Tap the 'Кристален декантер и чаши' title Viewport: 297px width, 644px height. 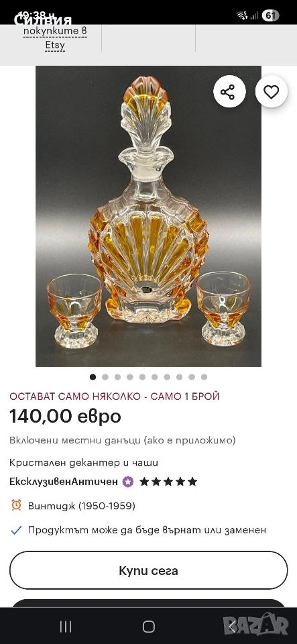pos(84,463)
